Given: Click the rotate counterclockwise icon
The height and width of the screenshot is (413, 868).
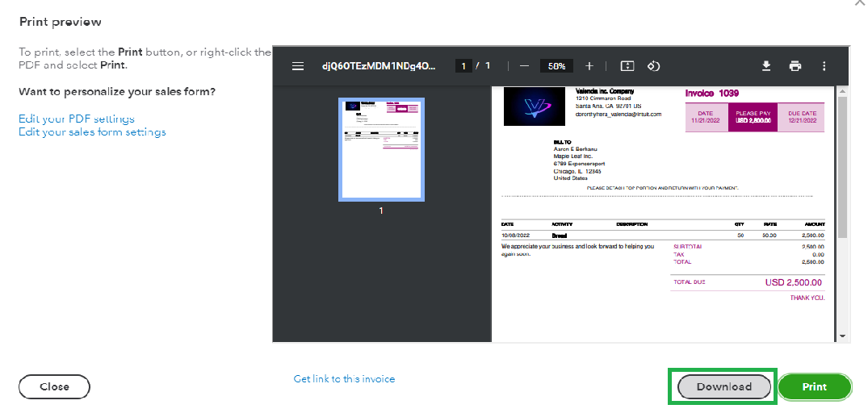Looking at the screenshot, I should 654,66.
